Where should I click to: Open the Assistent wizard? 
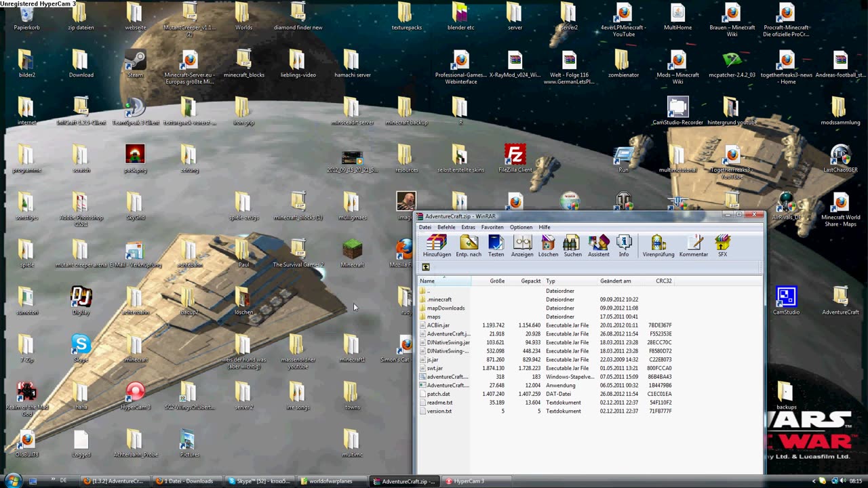point(599,245)
